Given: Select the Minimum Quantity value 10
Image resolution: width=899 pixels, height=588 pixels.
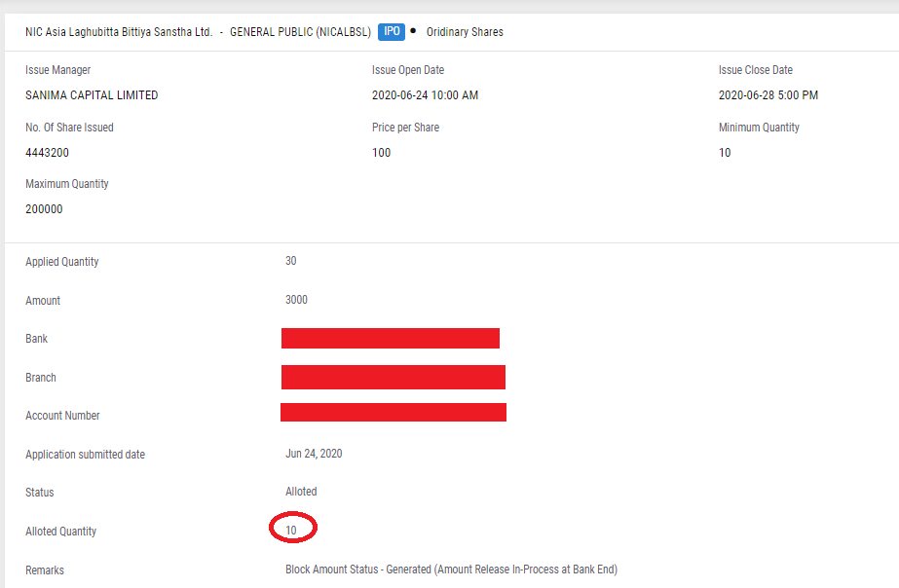Looking at the screenshot, I should 725,153.
